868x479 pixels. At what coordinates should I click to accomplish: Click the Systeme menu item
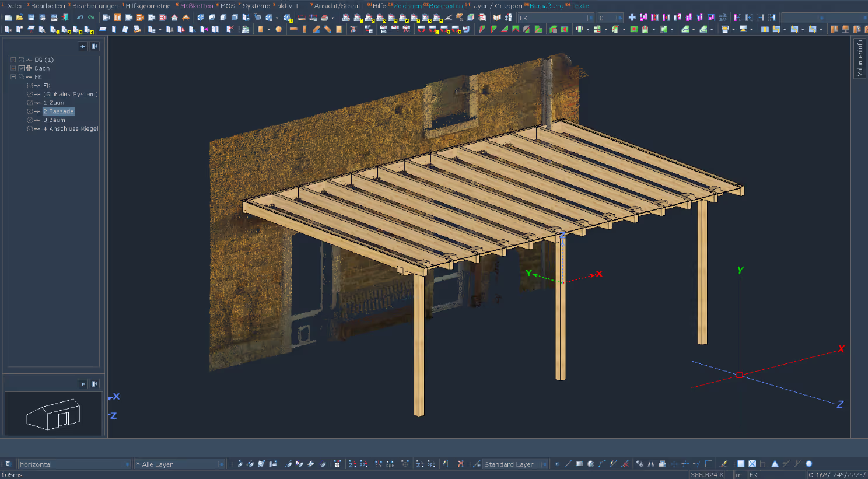(256, 6)
